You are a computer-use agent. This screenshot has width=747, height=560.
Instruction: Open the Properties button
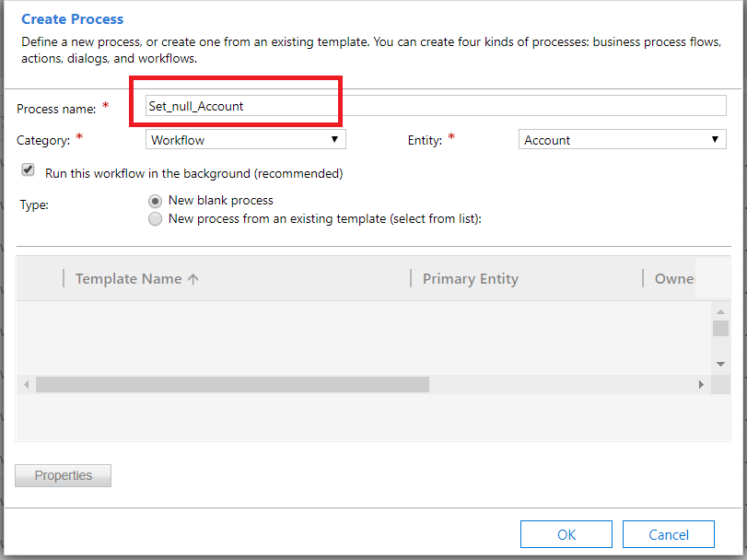coord(63,475)
